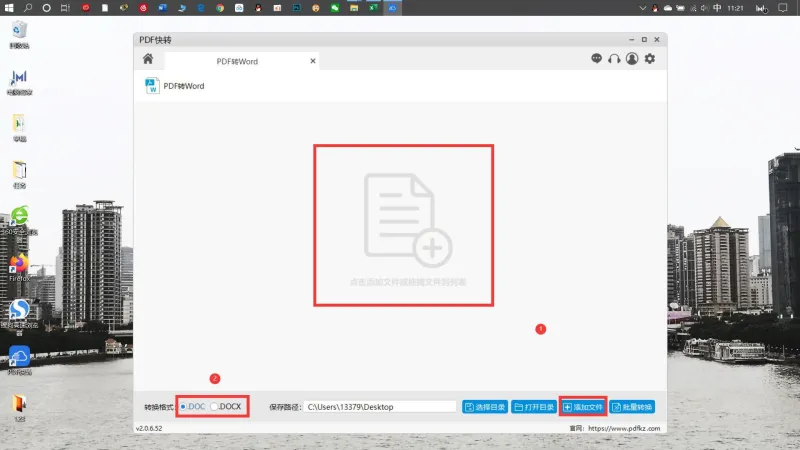
Task: Click the 11:21 clock in system tray
Action: (x=735, y=8)
